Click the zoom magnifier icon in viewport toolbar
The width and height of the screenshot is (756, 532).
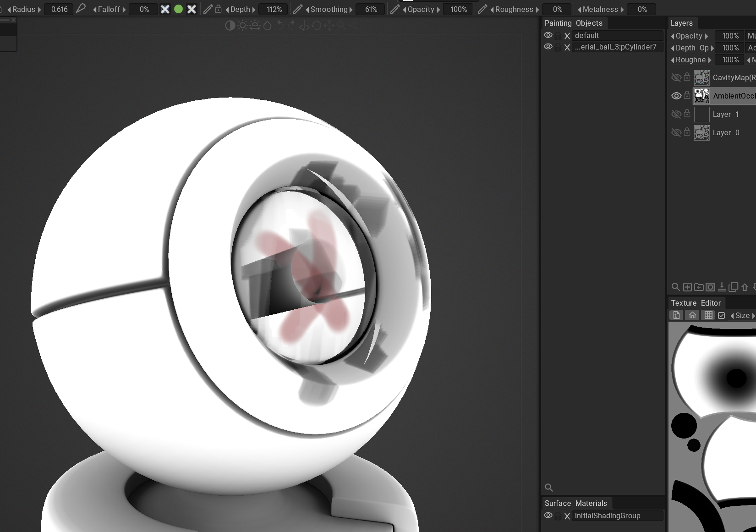tap(341, 26)
